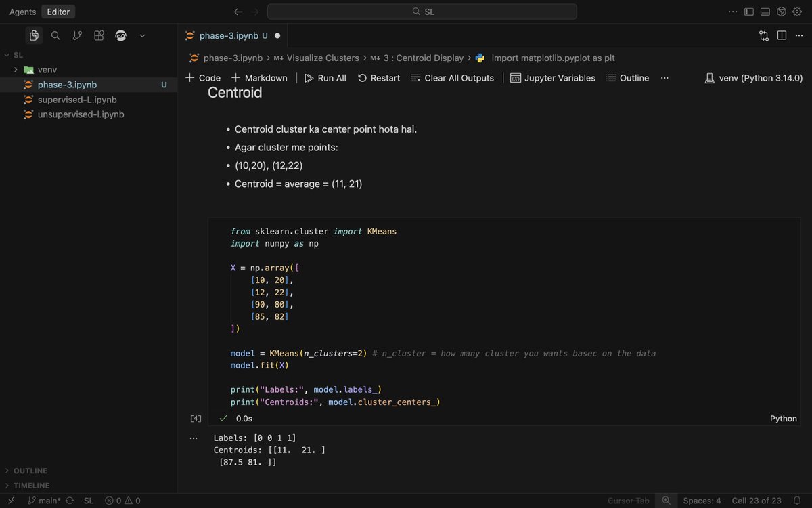
Task: Click the cell output ellipsis actions
Action: click(194, 438)
